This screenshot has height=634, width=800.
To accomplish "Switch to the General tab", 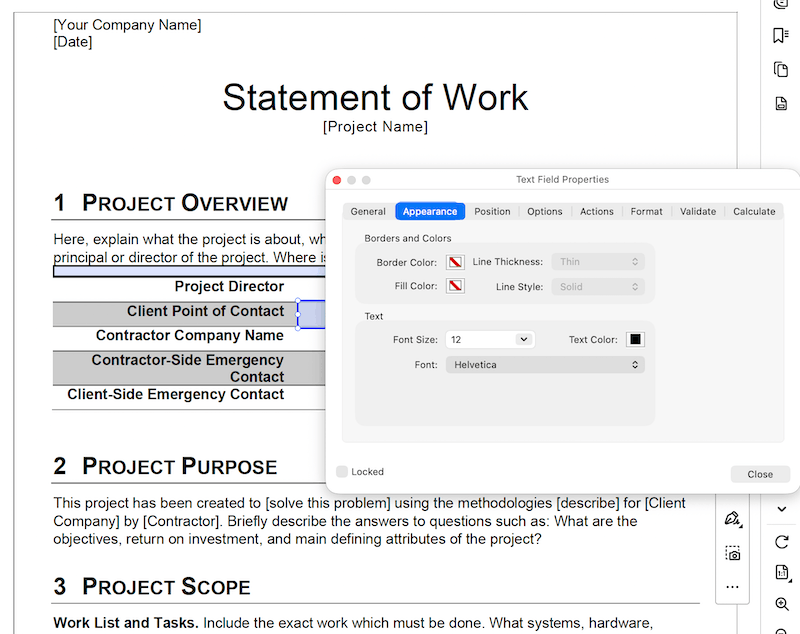I will click(x=368, y=212).
